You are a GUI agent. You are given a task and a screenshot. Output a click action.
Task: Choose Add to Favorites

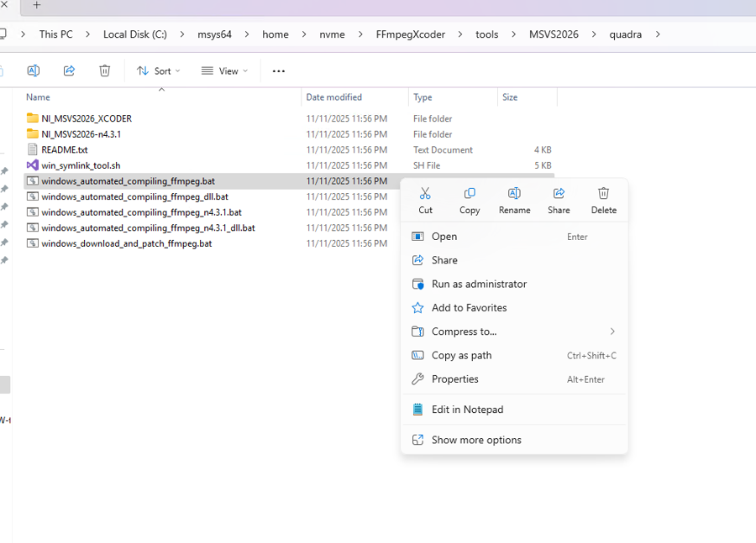coord(514,308)
